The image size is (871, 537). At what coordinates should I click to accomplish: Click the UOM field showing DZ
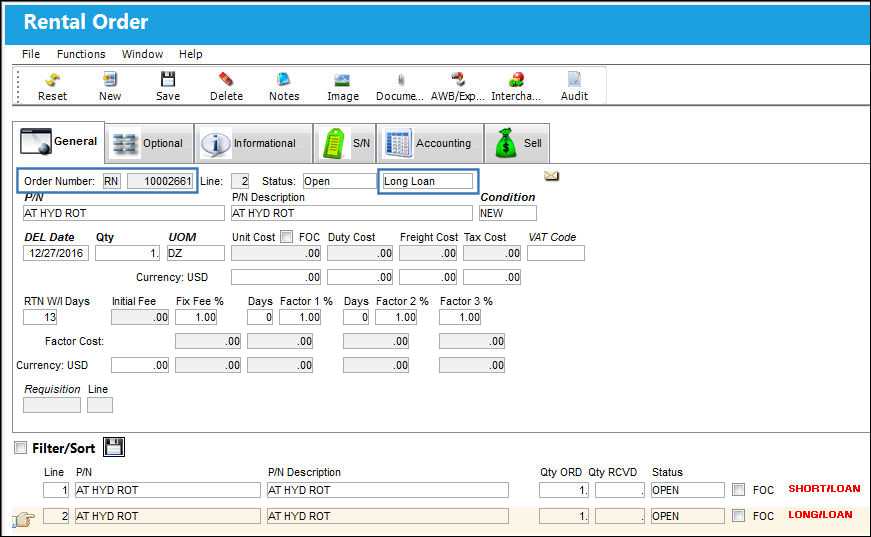tap(196, 253)
